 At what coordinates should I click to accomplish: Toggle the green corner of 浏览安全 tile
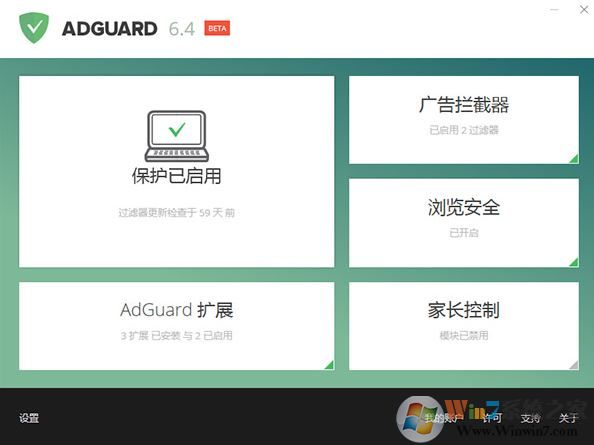coord(574,262)
